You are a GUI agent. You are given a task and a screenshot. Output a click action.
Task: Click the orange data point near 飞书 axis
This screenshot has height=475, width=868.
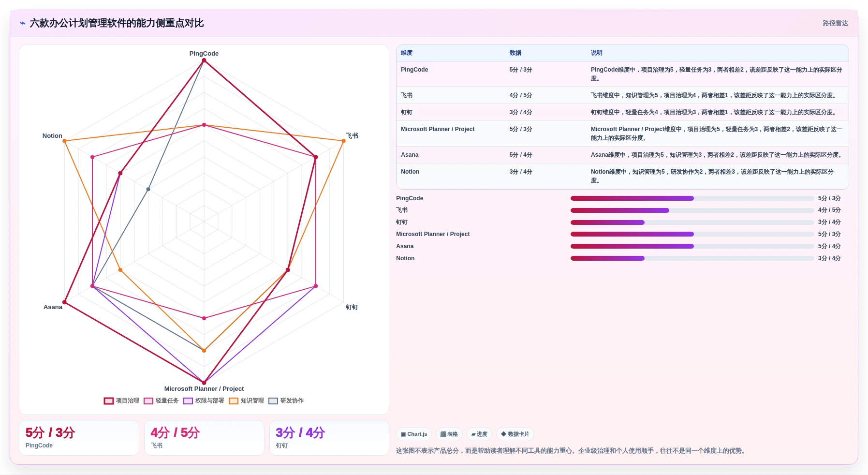pyautogui.click(x=344, y=141)
